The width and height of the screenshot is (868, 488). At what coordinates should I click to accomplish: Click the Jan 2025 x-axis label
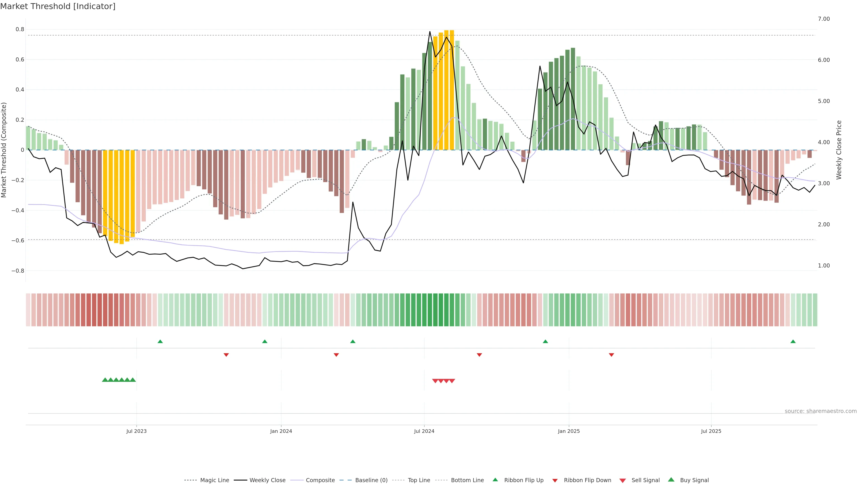568,431
